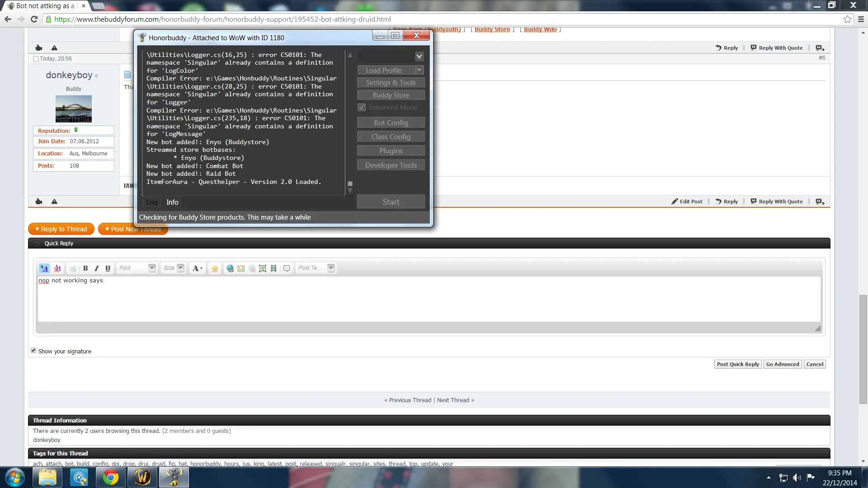The width and height of the screenshot is (868, 488).
Task: Click the Start button in Honorbuddy
Action: point(391,202)
